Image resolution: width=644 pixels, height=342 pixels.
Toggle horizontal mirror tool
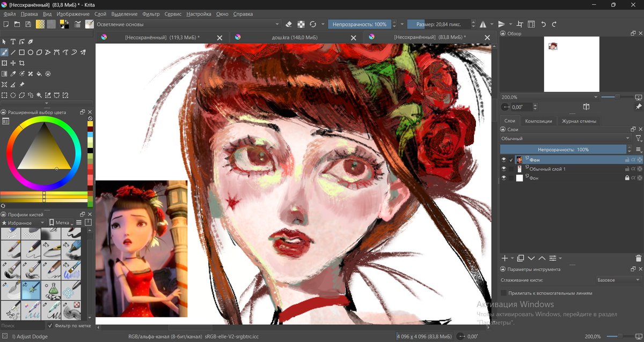482,24
